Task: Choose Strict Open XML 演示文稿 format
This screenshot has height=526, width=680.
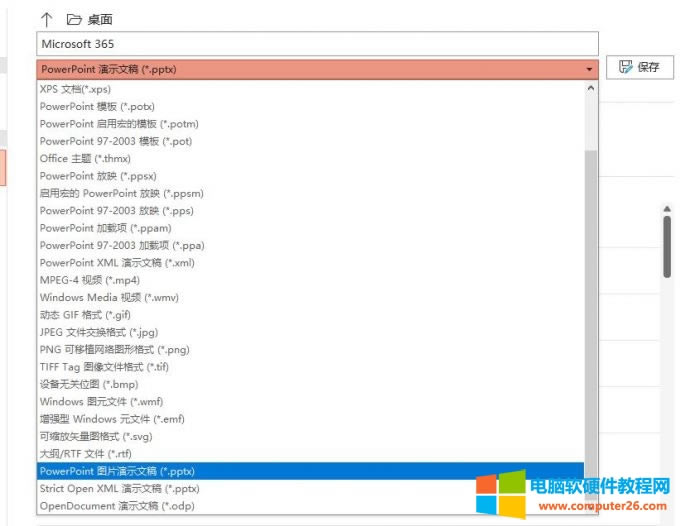Action: [x=119, y=488]
